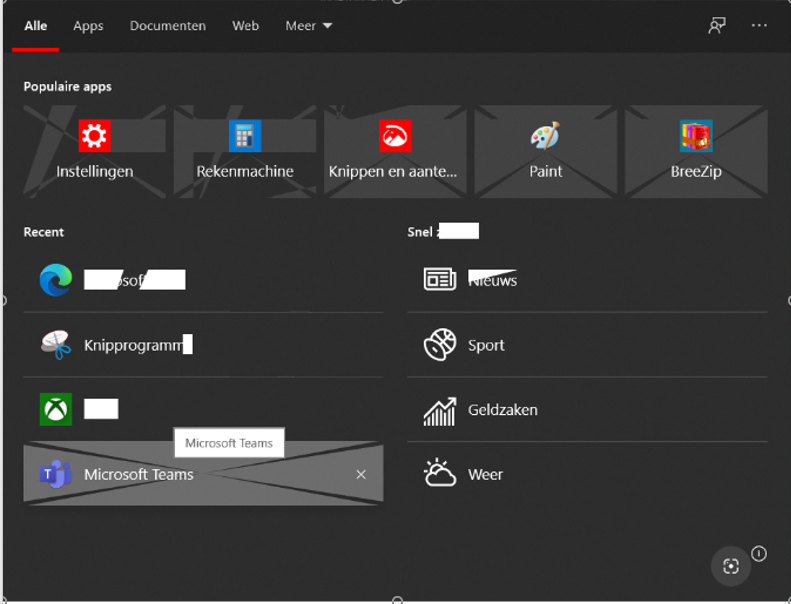Launch the Xbox recent app icon
The width and height of the screenshot is (791, 604).
coord(55,409)
